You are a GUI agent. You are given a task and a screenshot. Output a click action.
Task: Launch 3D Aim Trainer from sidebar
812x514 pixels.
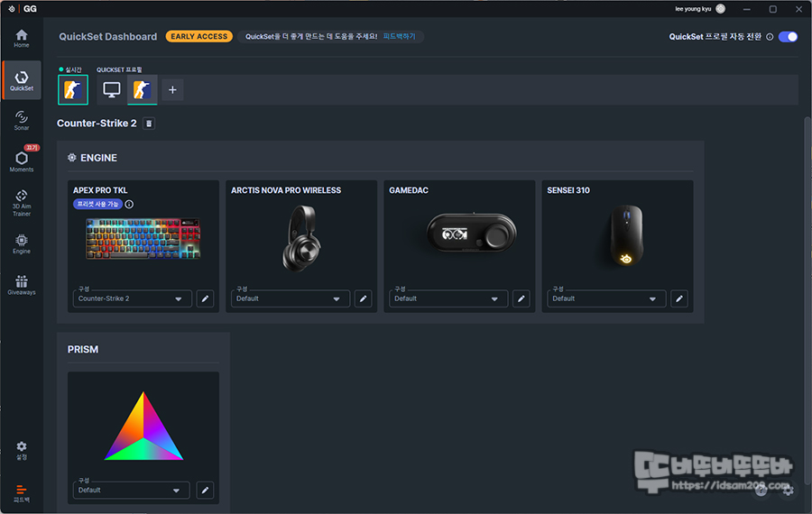(22, 203)
